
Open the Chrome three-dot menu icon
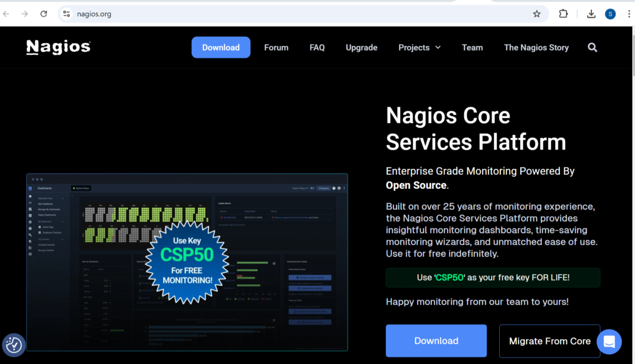(x=629, y=14)
